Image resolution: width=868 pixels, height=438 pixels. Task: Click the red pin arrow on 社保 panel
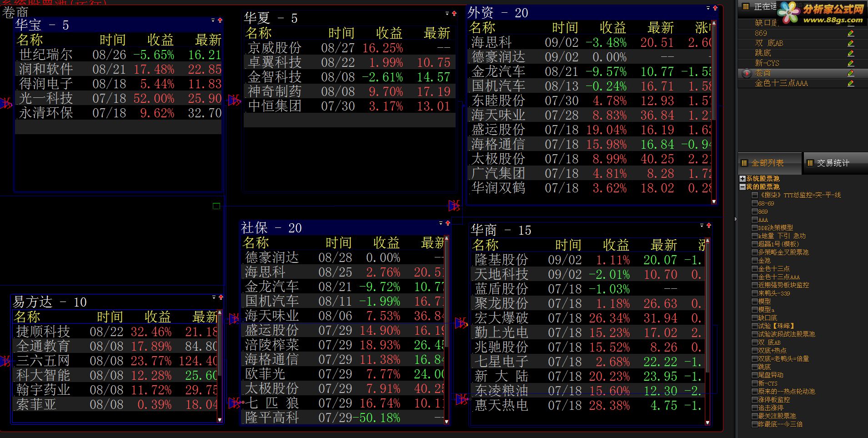coord(447,223)
